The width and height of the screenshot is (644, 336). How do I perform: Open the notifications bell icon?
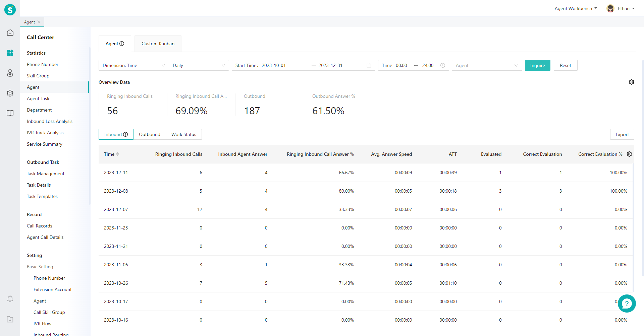pyautogui.click(x=10, y=299)
